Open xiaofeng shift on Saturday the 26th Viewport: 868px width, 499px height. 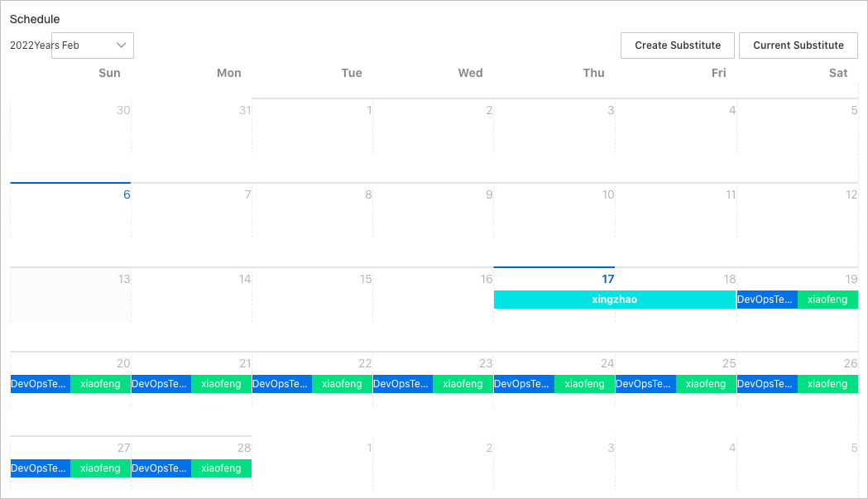827,384
